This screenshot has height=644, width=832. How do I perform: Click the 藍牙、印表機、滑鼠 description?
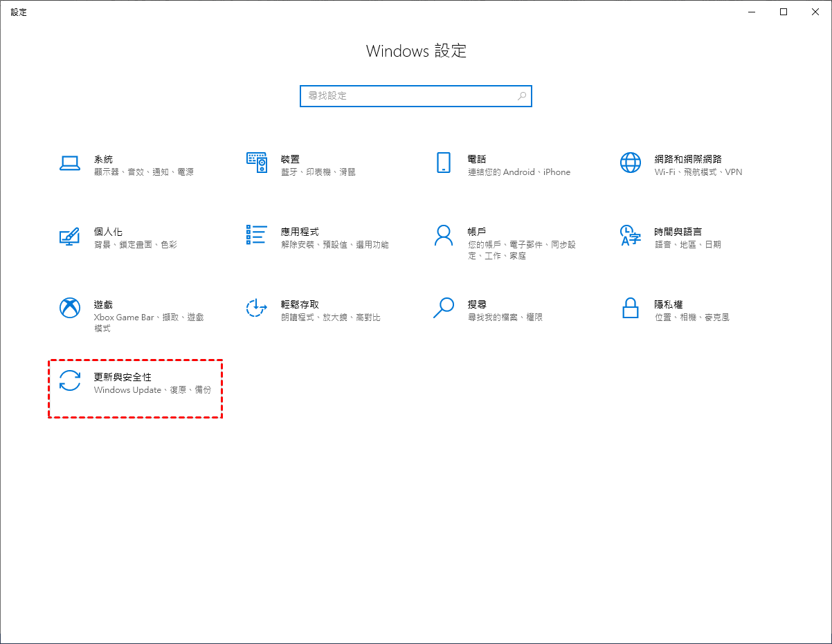318,172
